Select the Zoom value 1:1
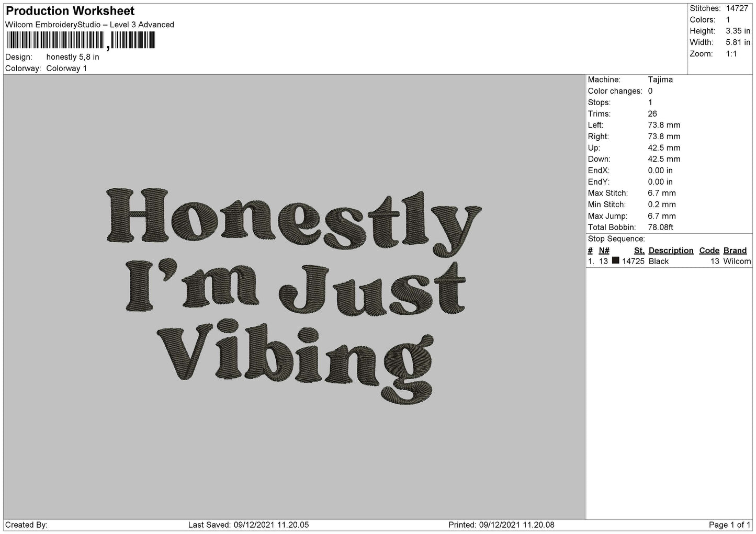 [731, 54]
